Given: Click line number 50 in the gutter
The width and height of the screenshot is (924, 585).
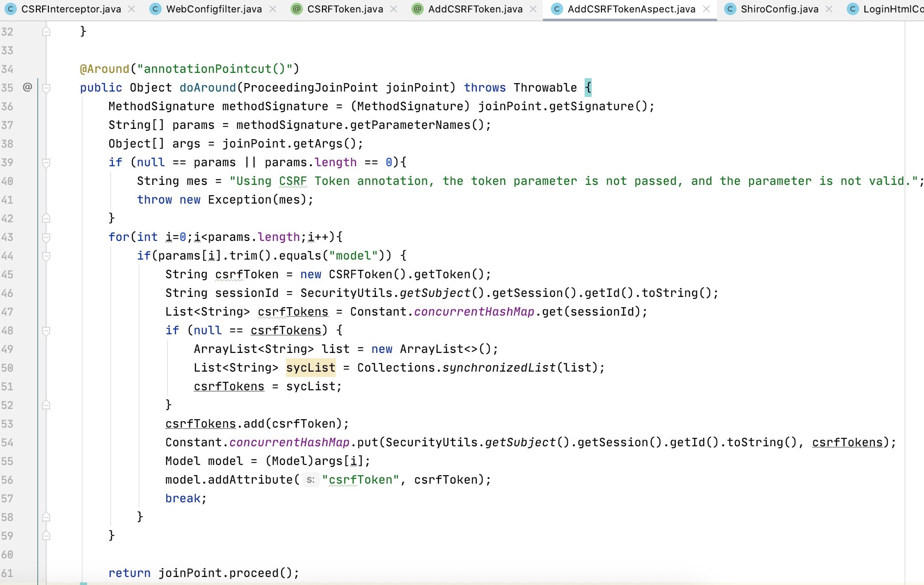Looking at the screenshot, I should [x=8, y=368].
